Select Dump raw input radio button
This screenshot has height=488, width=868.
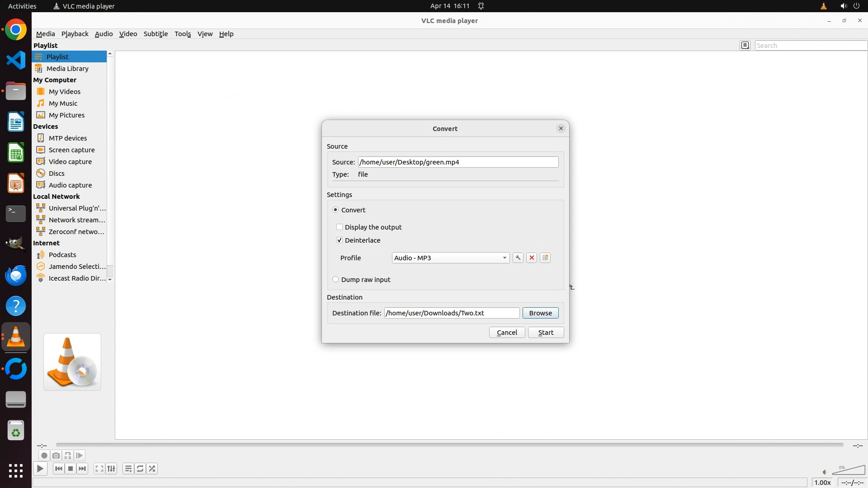tap(335, 279)
